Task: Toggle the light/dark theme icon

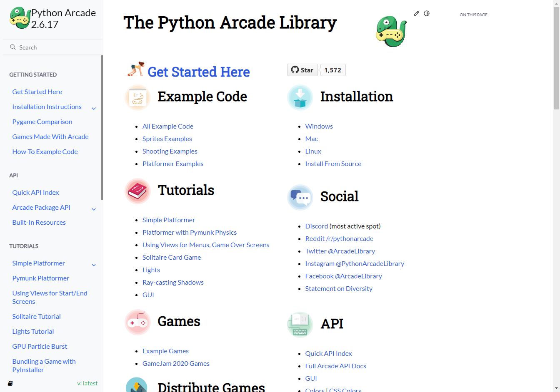Action: 427,13
